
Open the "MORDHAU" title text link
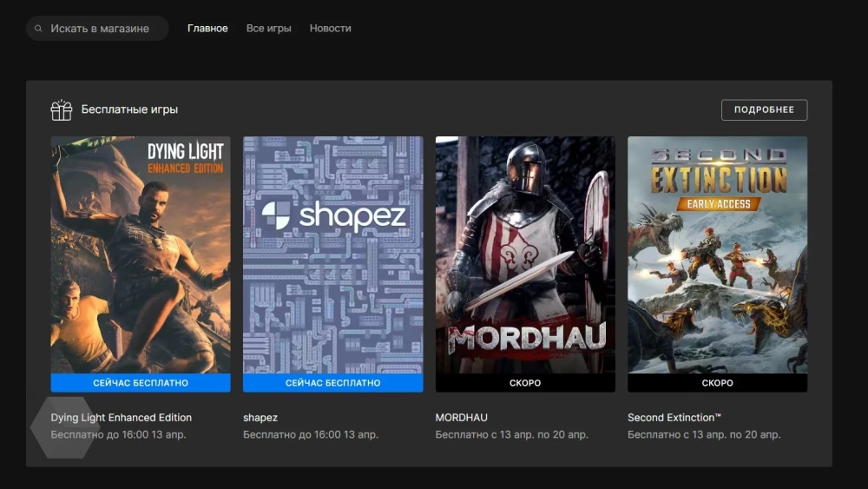click(462, 418)
